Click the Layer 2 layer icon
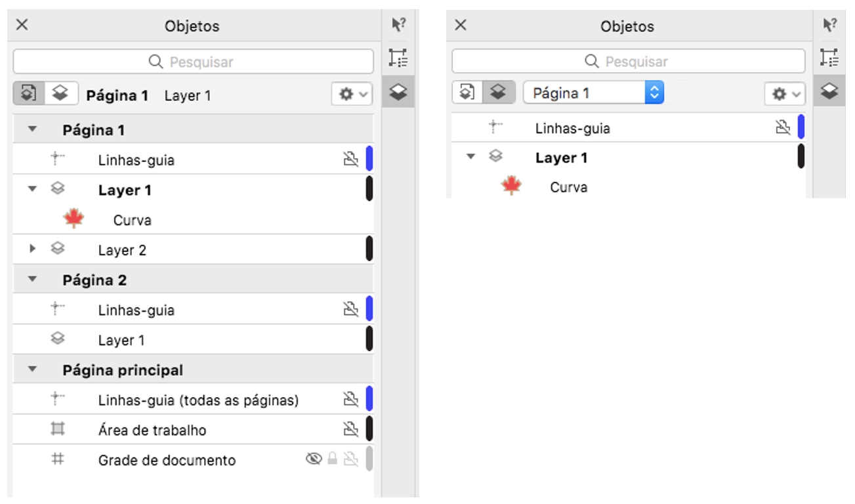The image size is (855, 504). point(58,249)
